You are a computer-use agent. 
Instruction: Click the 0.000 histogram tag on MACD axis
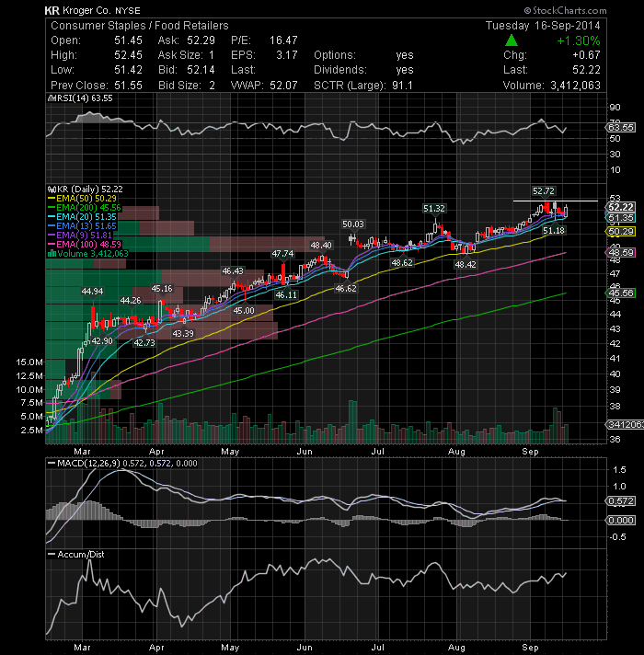[x=621, y=520]
